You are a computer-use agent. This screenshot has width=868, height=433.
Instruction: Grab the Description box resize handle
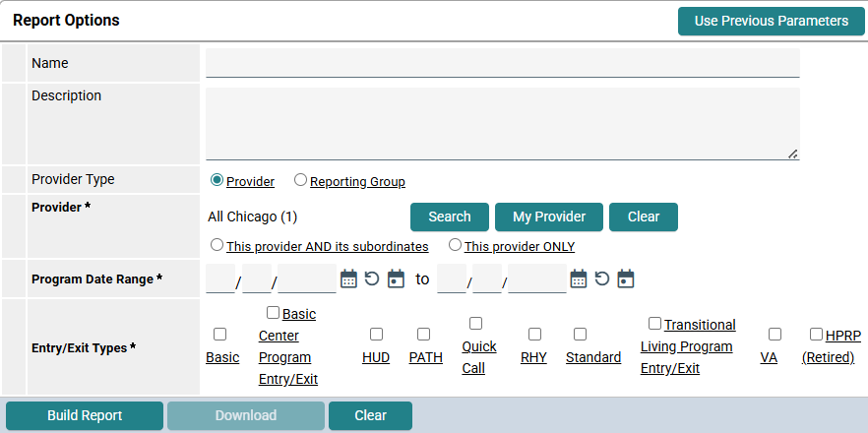[x=793, y=154]
